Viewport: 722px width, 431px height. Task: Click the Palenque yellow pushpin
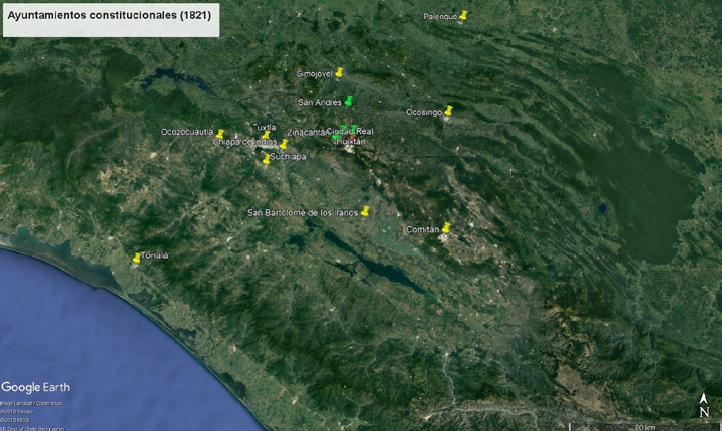(x=462, y=15)
